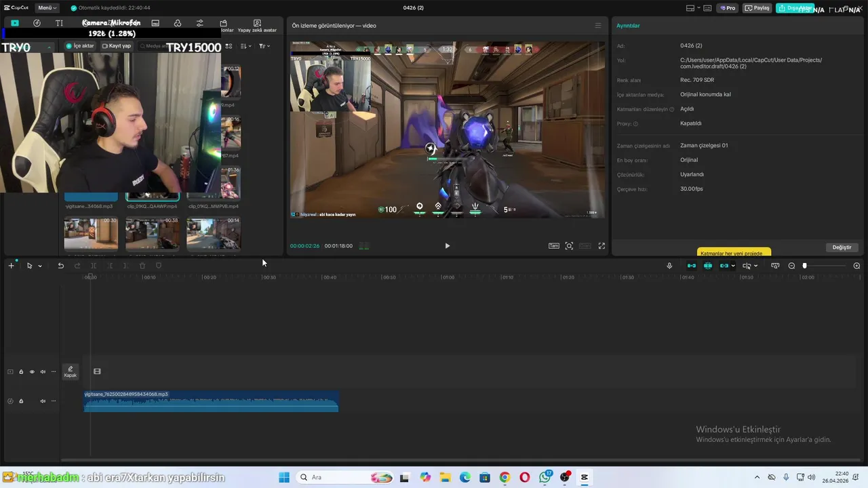Click the Paylaş share button
Viewport: 868px width, 488px height.
pos(758,8)
